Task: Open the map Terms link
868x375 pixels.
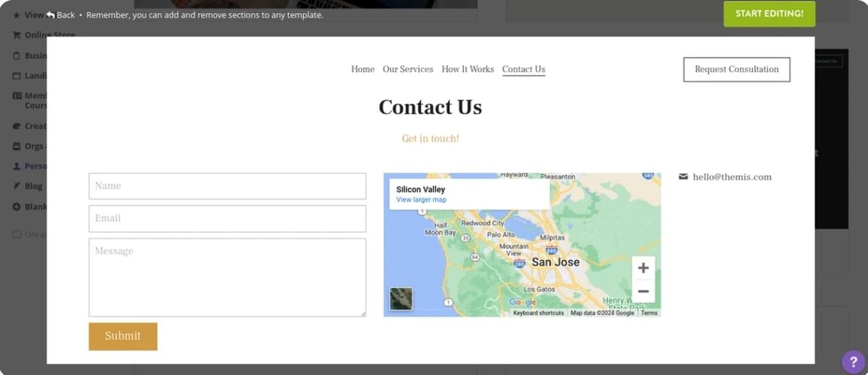Action: (x=650, y=313)
